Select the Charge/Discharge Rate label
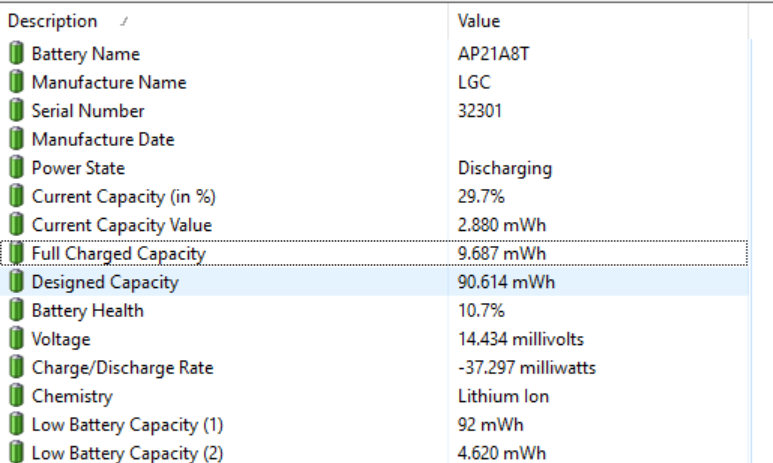The height and width of the screenshot is (463, 773). coord(123,368)
